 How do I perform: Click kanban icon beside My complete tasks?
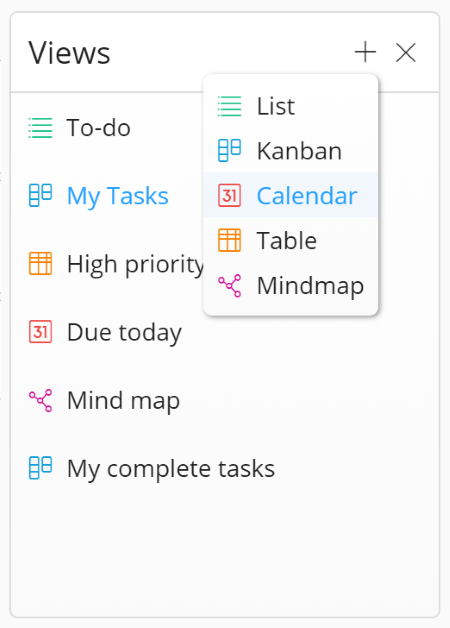40,468
